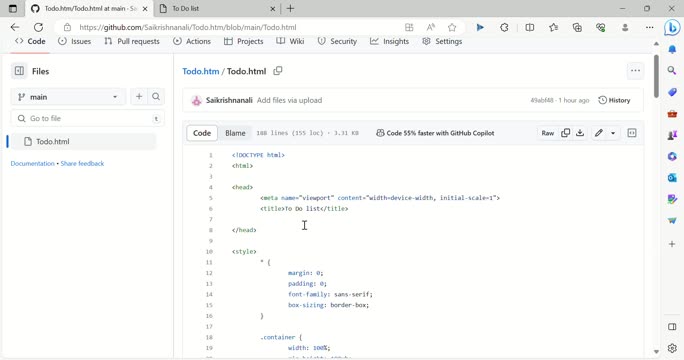Expand the main branch dropdown
The height and width of the screenshot is (360, 684).
coord(68,97)
